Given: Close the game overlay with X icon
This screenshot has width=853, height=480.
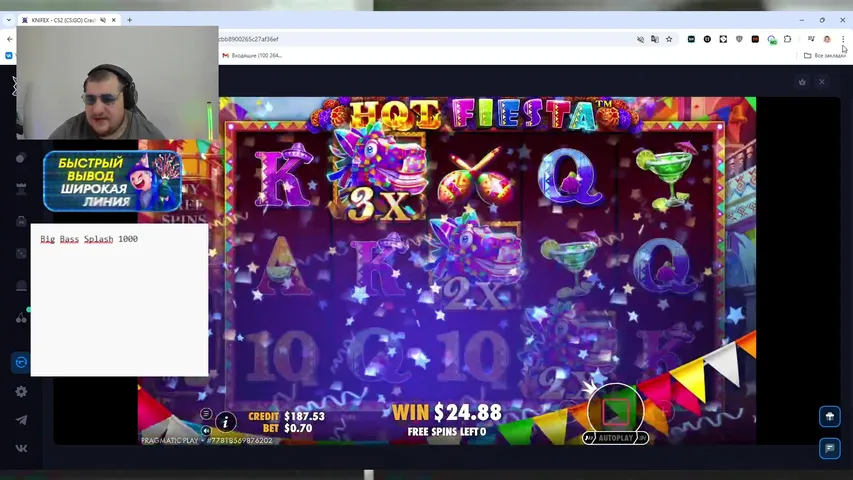Looking at the screenshot, I should [822, 82].
